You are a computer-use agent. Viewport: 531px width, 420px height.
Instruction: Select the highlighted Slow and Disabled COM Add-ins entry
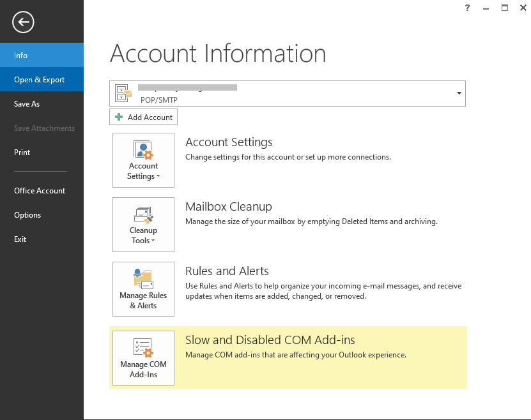270,340
